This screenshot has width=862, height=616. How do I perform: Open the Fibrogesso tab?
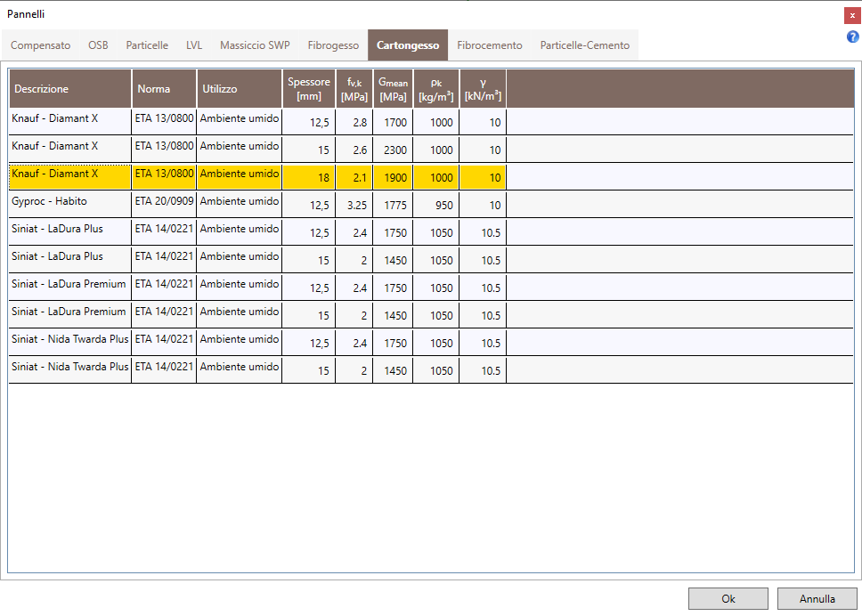[x=333, y=45]
